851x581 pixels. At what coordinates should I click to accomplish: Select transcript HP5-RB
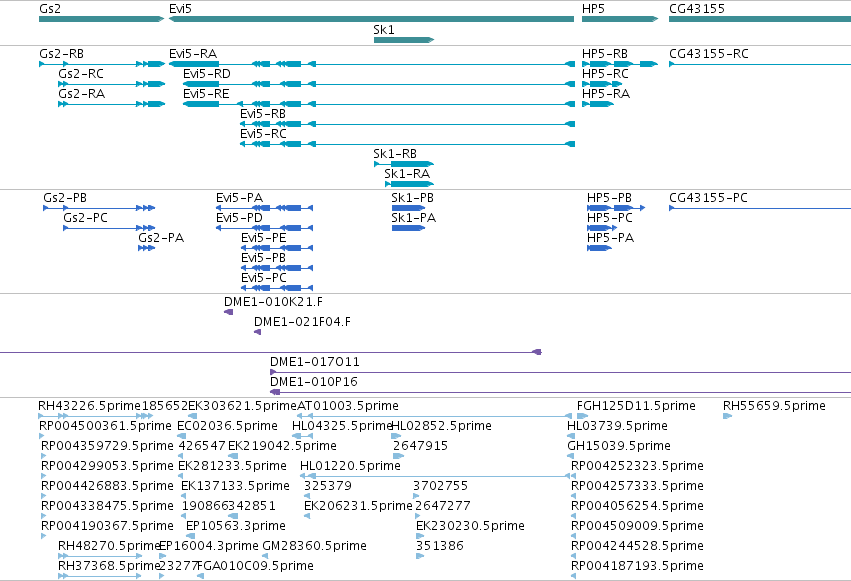click(620, 64)
